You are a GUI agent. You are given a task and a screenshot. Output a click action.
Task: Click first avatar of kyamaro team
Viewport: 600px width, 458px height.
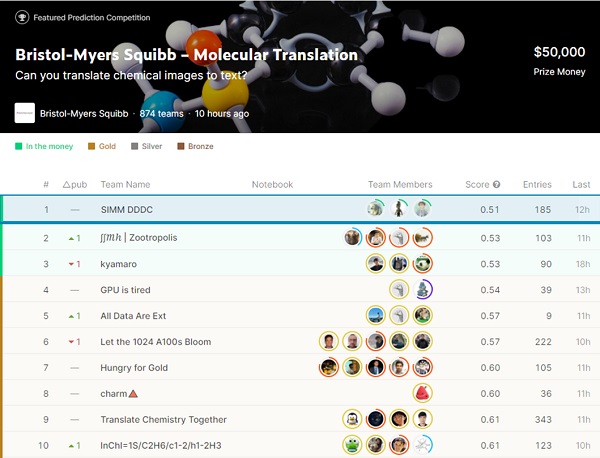click(375, 263)
